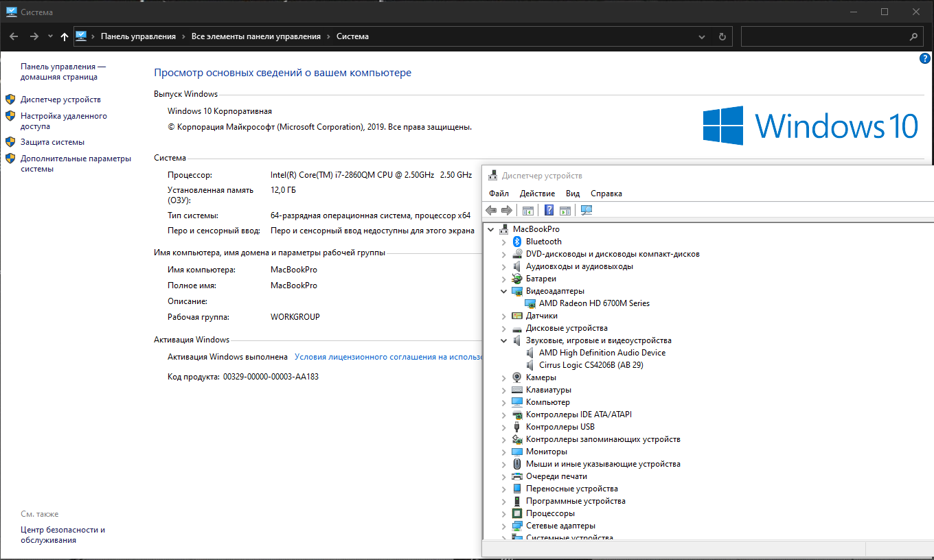Select AMD Radeon HD 6700M Series device

pyautogui.click(x=594, y=303)
